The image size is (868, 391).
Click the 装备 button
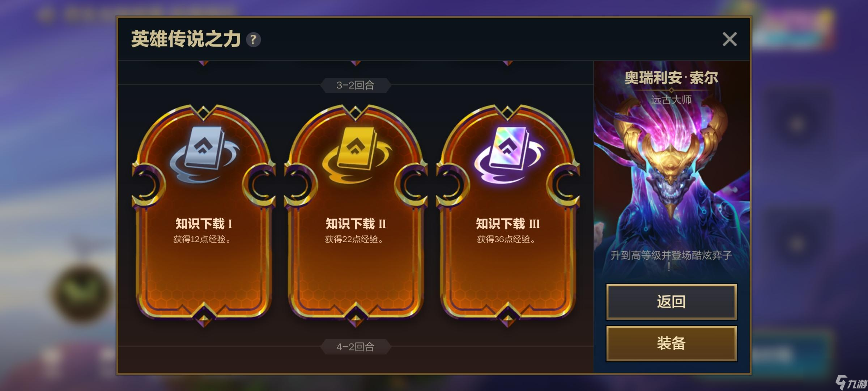(x=671, y=343)
